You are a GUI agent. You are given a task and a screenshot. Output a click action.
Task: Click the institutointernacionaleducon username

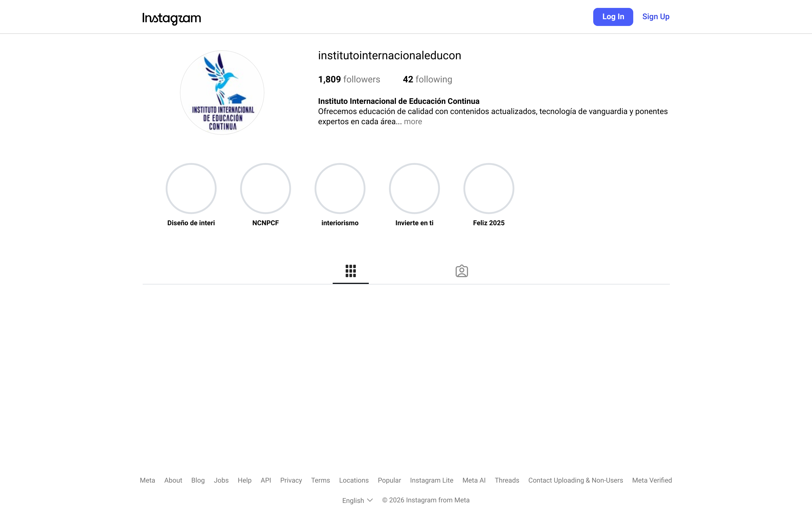tap(390, 55)
